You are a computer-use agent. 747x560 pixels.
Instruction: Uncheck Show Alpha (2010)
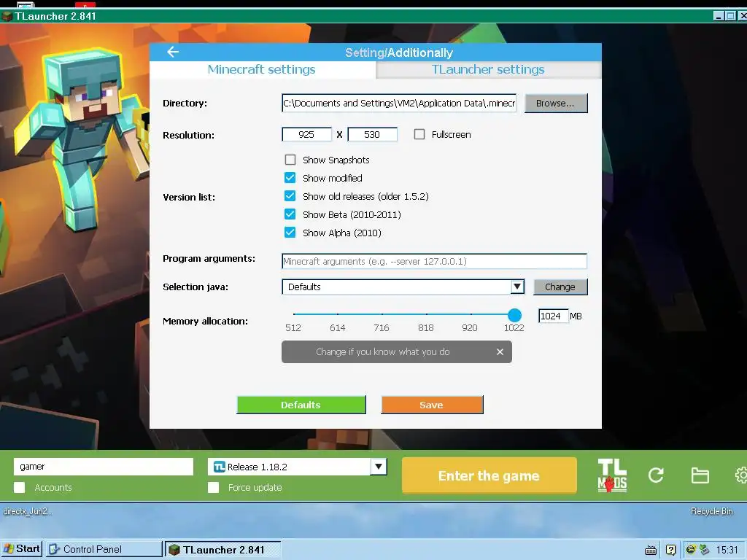pyautogui.click(x=290, y=233)
